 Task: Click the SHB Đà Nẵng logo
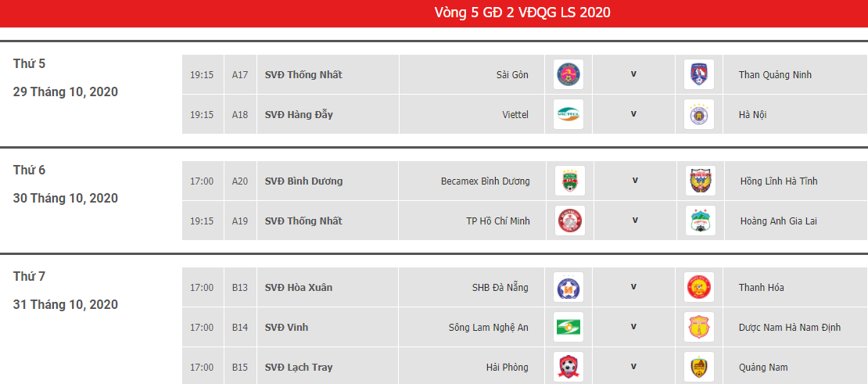pos(569,287)
